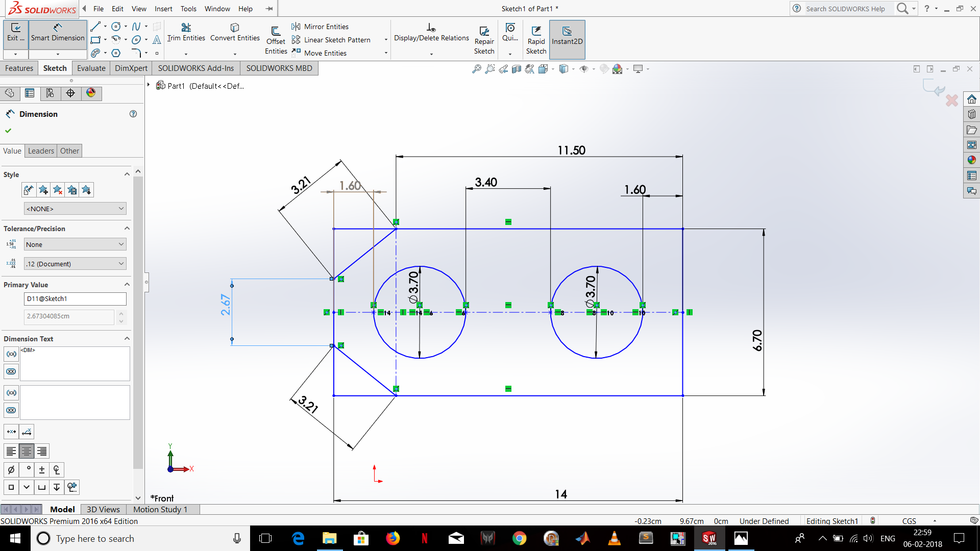The height and width of the screenshot is (551, 980).
Task: Select the Leaders tab in Dimension panel
Action: click(x=40, y=150)
